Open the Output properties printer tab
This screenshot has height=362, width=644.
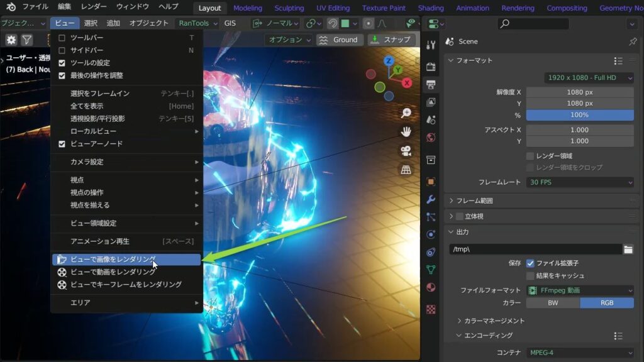[430, 85]
